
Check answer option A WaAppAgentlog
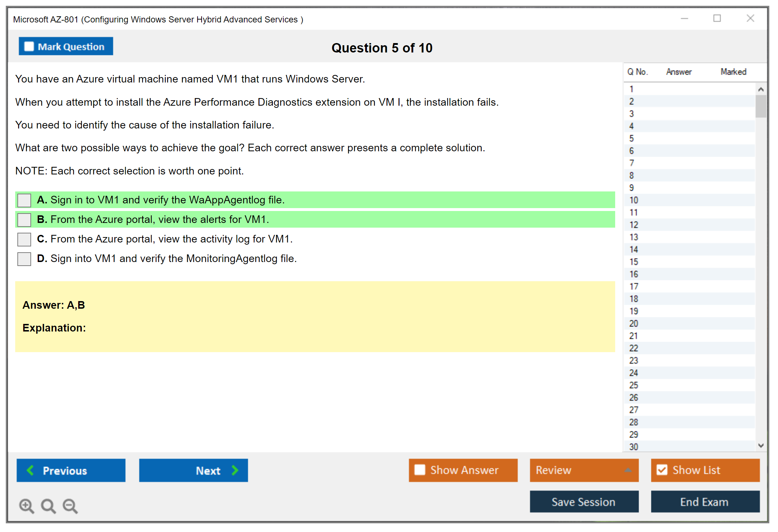point(24,200)
